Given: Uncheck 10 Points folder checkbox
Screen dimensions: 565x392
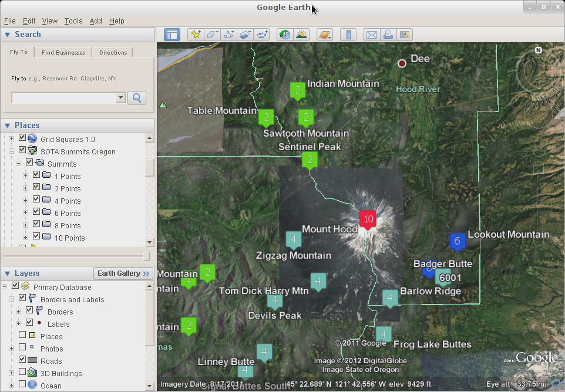Looking at the screenshot, I should pos(36,236).
